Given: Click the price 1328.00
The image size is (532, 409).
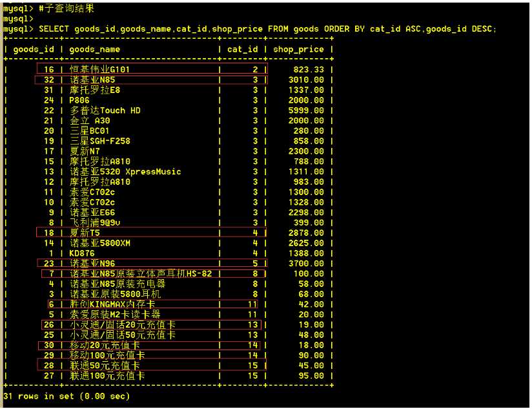Looking at the screenshot, I should point(306,202).
